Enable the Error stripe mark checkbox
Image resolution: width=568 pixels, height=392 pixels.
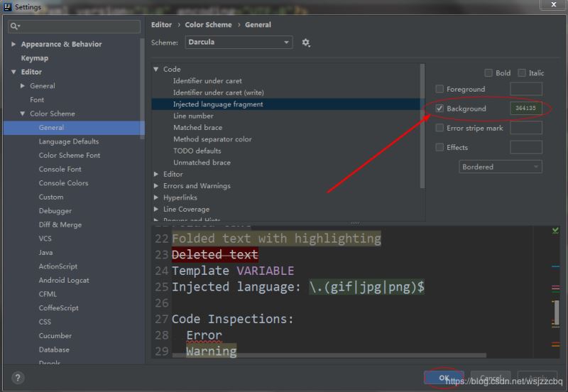click(x=439, y=129)
